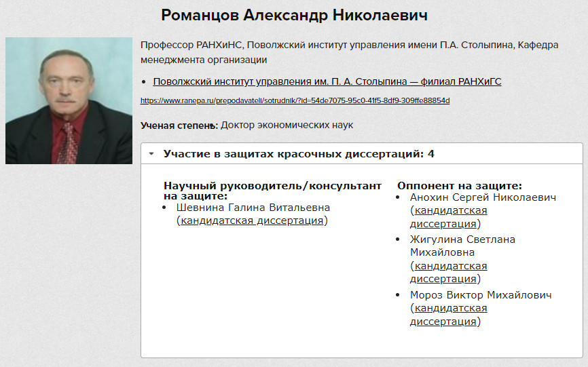Click the profile photo of Романцов
This screenshot has height=367, width=588.
pyautogui.click(x=69, y=100)
